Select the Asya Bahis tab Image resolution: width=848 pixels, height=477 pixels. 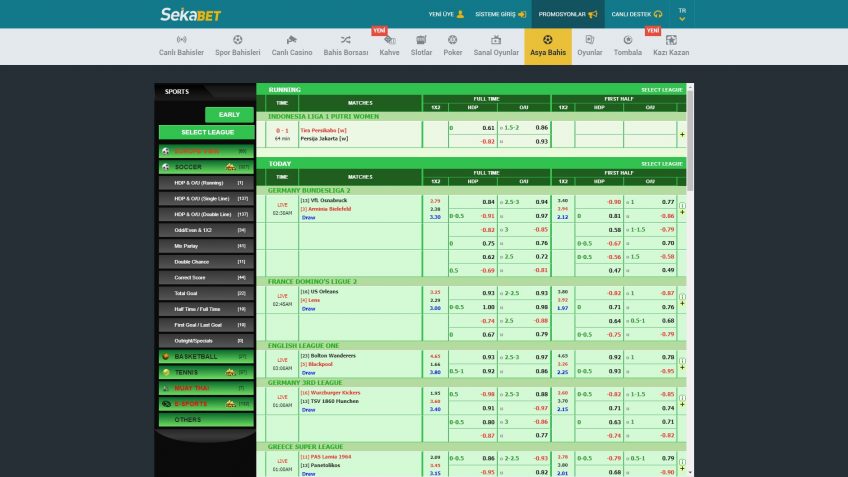pyautogui.click(x=548, y=47)
